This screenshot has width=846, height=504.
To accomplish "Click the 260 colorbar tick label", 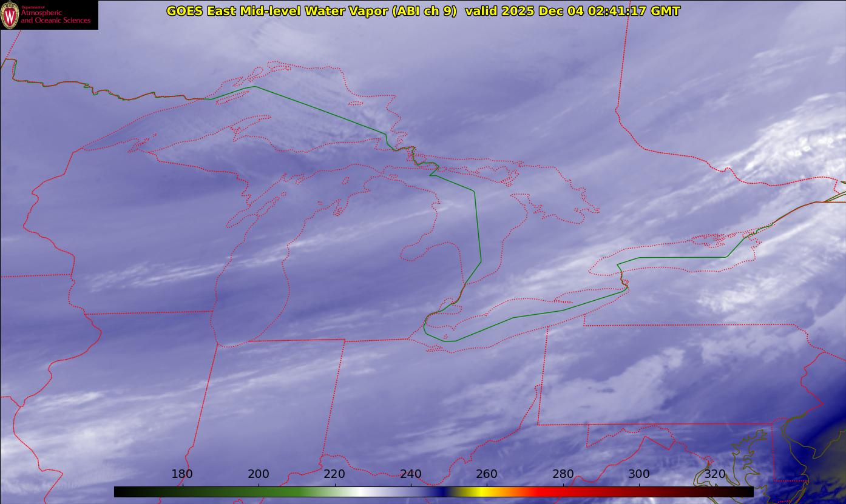I will pos(487,474).
